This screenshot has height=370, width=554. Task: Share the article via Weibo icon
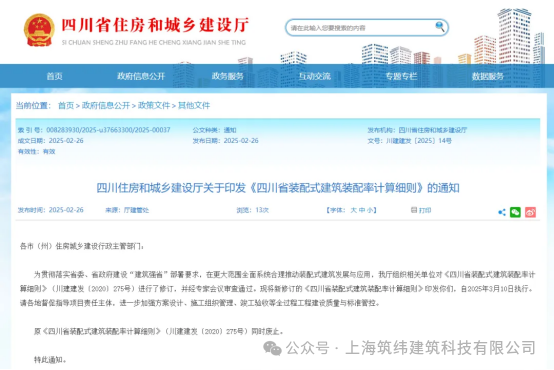click(530, 212)
